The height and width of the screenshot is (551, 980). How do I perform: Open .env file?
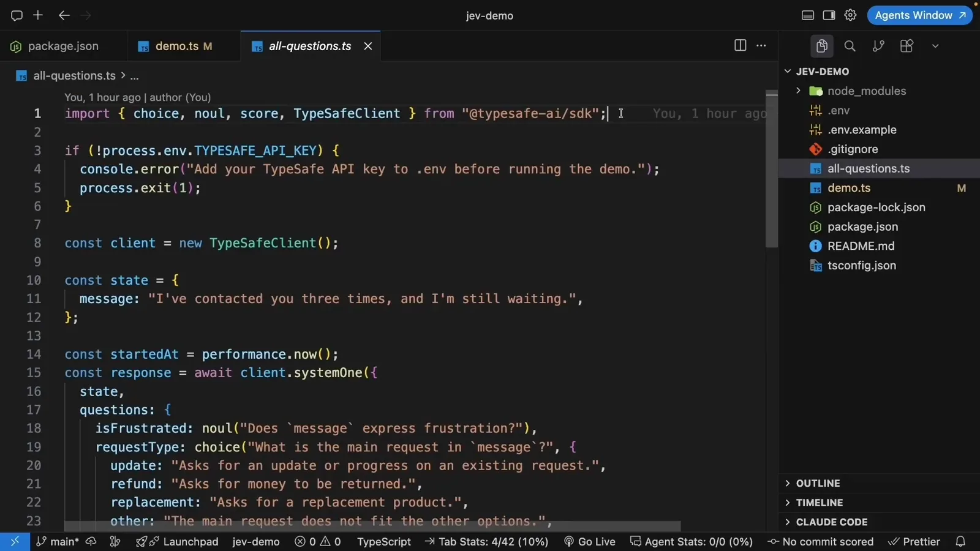click(880, 110)
